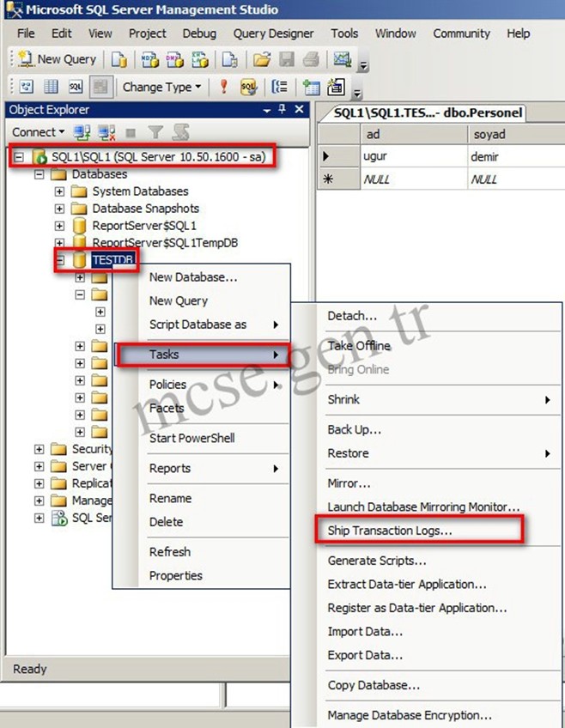Expand the Database Snapshots folder

pyautogui.click(x=59, y=209)
